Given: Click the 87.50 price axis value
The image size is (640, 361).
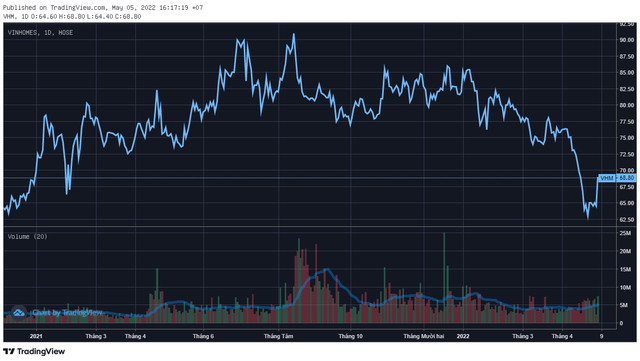Looking at the screenshot, I should tap(627, 56).
